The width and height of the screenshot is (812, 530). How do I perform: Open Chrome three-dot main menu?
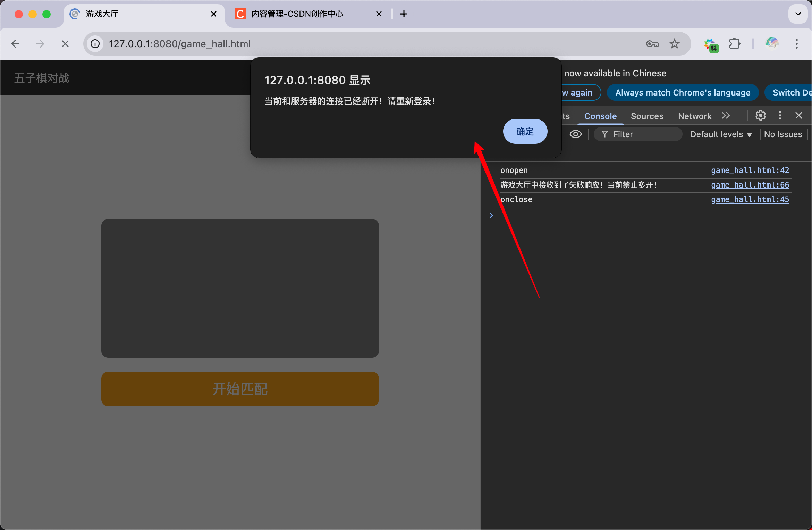pyautogui.click(x=796, y=44)
